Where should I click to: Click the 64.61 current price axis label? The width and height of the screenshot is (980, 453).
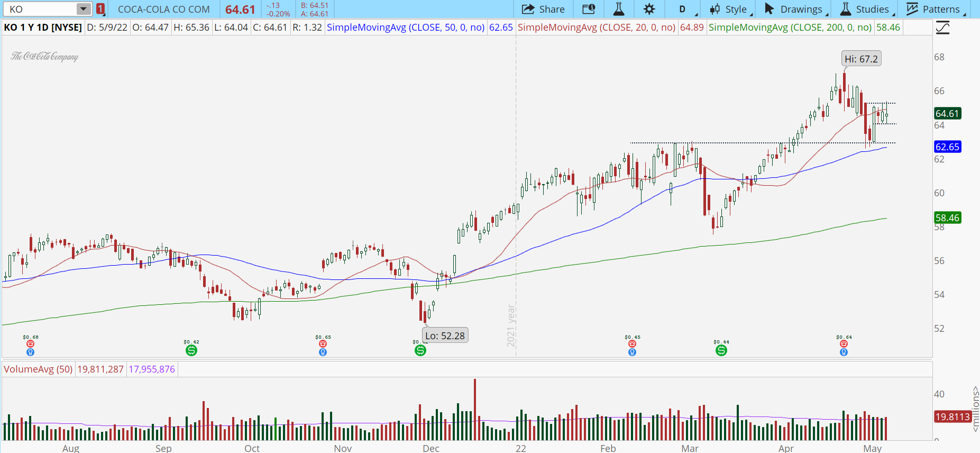click(x=947, y=113)
